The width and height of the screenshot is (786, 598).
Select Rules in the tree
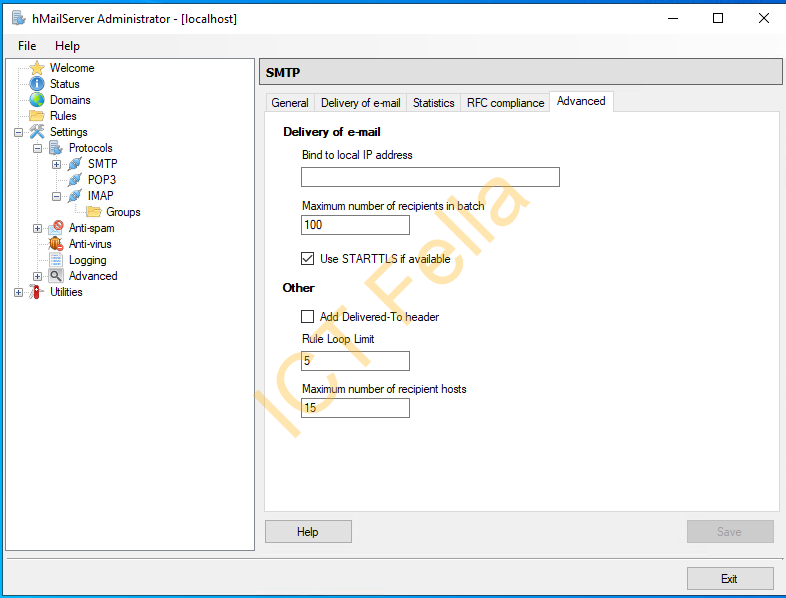tap(63, 116)
